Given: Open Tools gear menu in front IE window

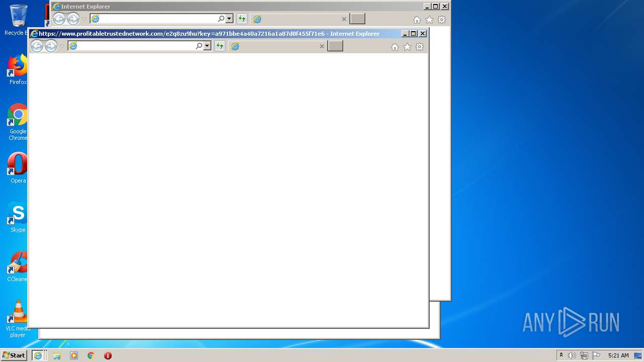Looking at the screenshot, I should click(420, 47).
